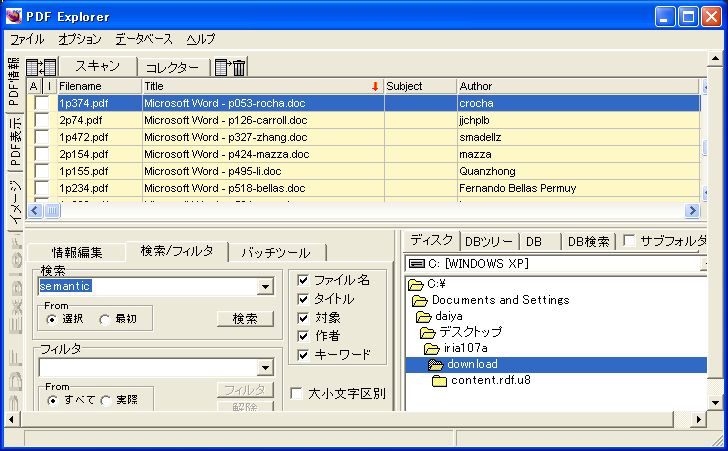
Task: Click the folder icon beside デスクトップ
Action: pos(428,333)
